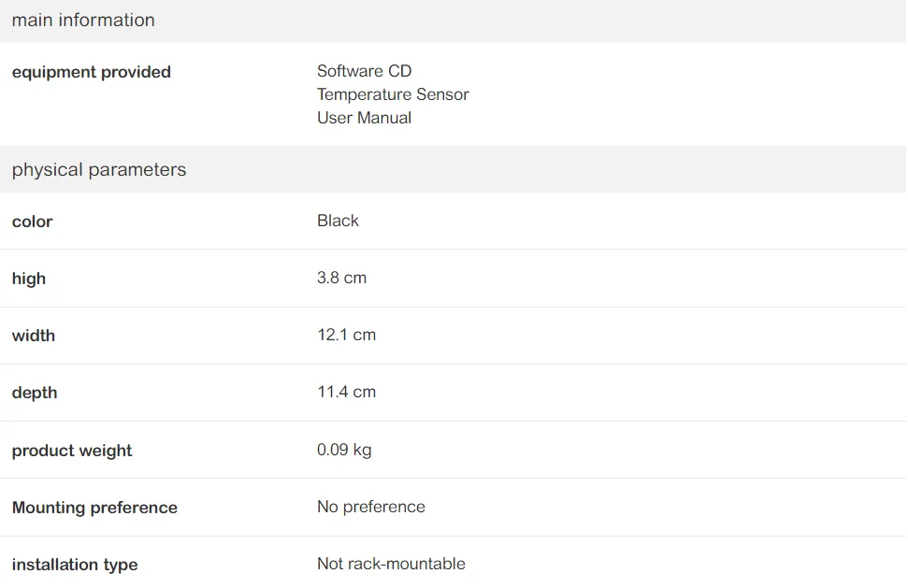
Task: Click the main information section header
Action: [x=83, y=21]
